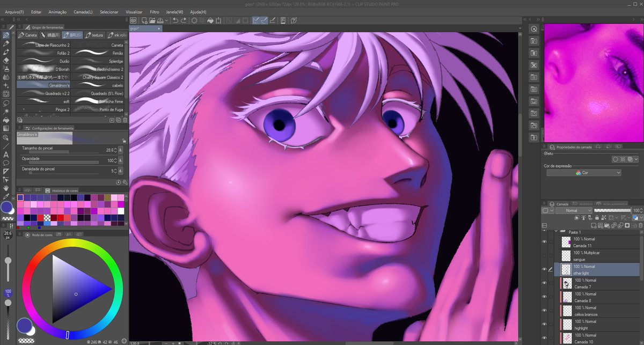Image resolution: width=644 pixels, height=345 pixels.
Task: Click the delete layer trash icon
Action: click(640, 226)
